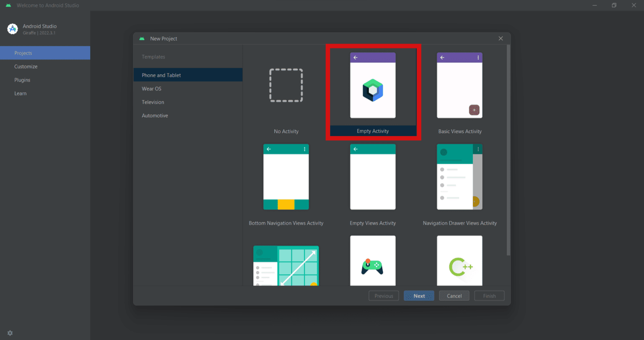The width and height of the screenshot is (644, 340).
Task: Select the Basic Views Activity thumbnail
Action: pos(460,85)
